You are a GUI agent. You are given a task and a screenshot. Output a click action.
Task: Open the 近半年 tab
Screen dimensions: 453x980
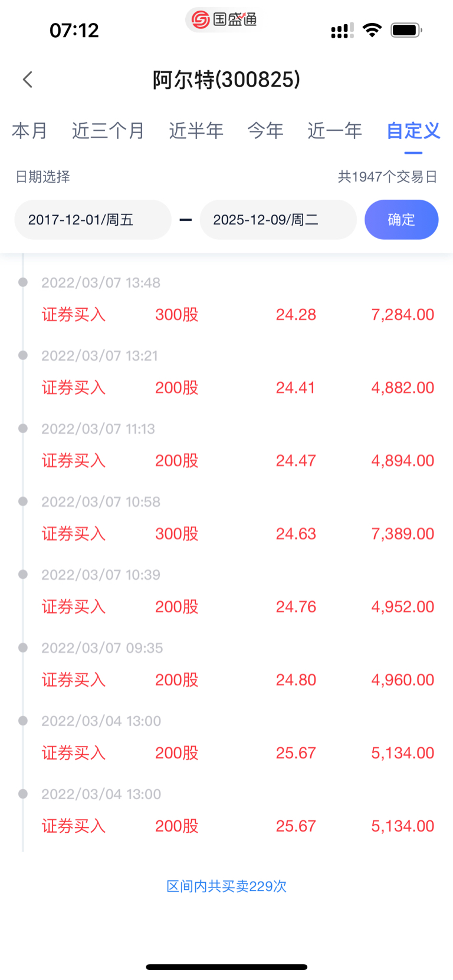click(196, 130)
